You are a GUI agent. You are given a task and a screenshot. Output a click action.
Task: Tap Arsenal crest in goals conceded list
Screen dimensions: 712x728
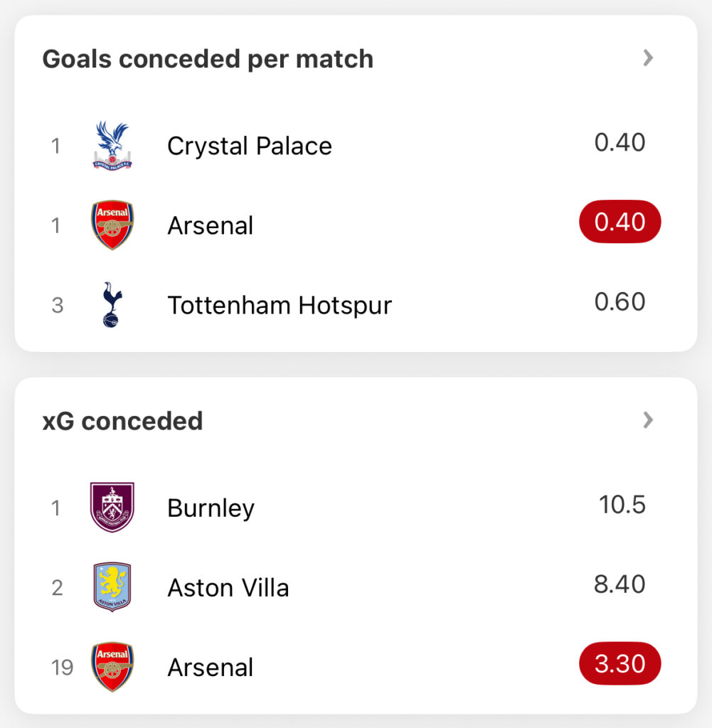point(112,225)
